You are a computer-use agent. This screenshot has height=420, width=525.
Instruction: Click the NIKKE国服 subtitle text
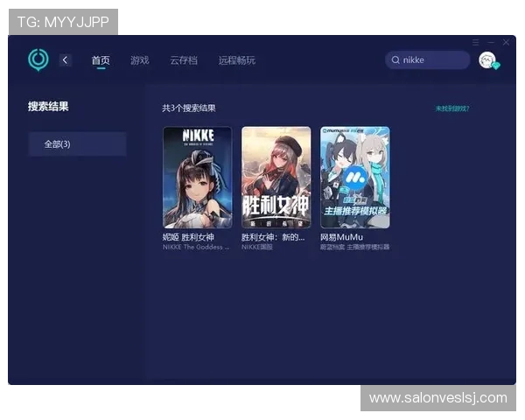[257, 247]
